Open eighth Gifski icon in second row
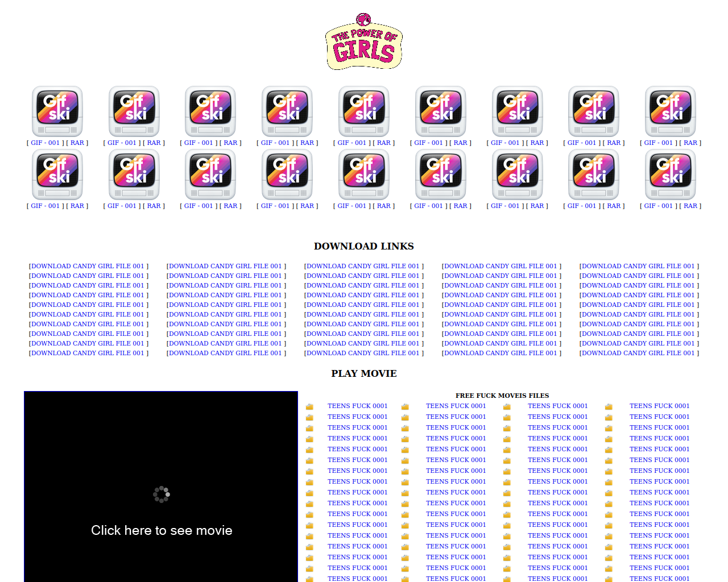 pos(594,174)
